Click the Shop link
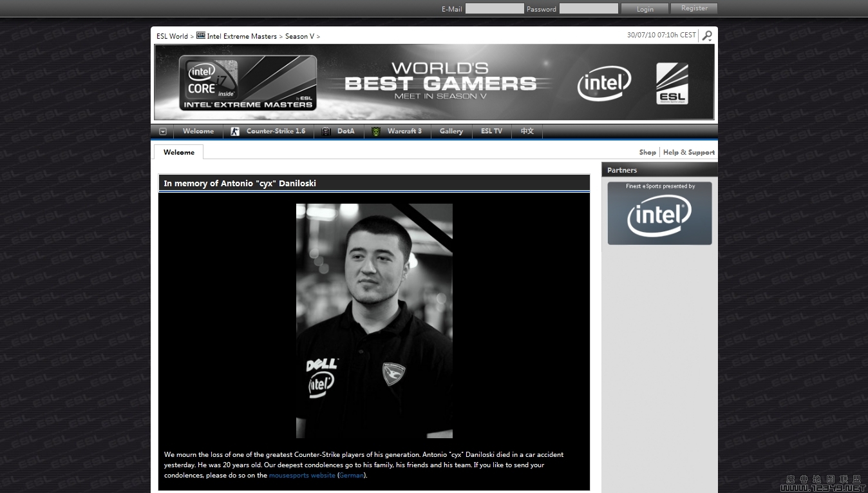The height and width of the screenshot is (493, 868). 647,153
